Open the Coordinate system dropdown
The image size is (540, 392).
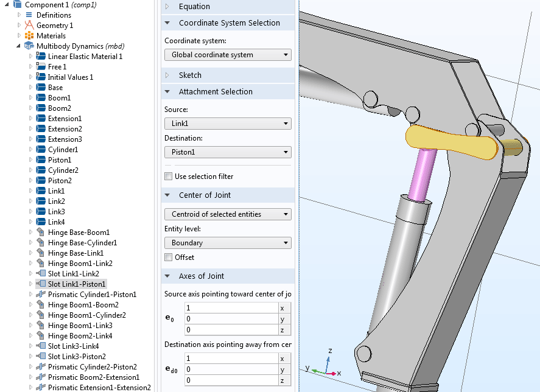(228, 55)
